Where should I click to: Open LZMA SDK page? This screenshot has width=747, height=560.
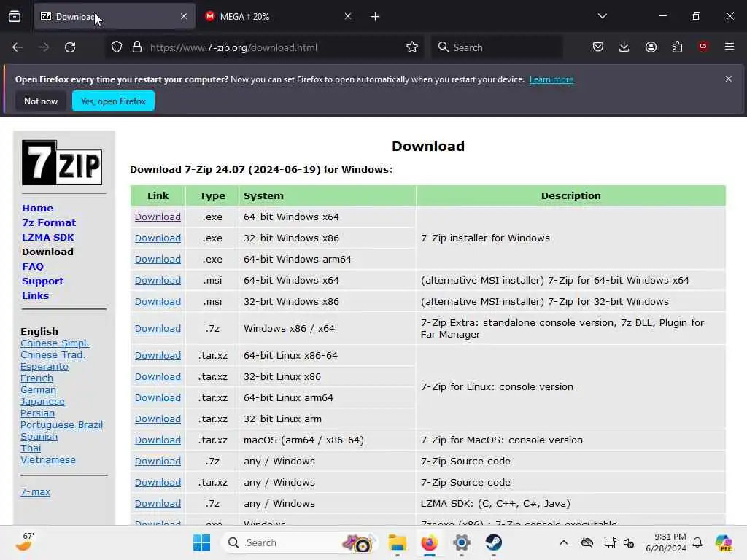(x=47, y=237)
